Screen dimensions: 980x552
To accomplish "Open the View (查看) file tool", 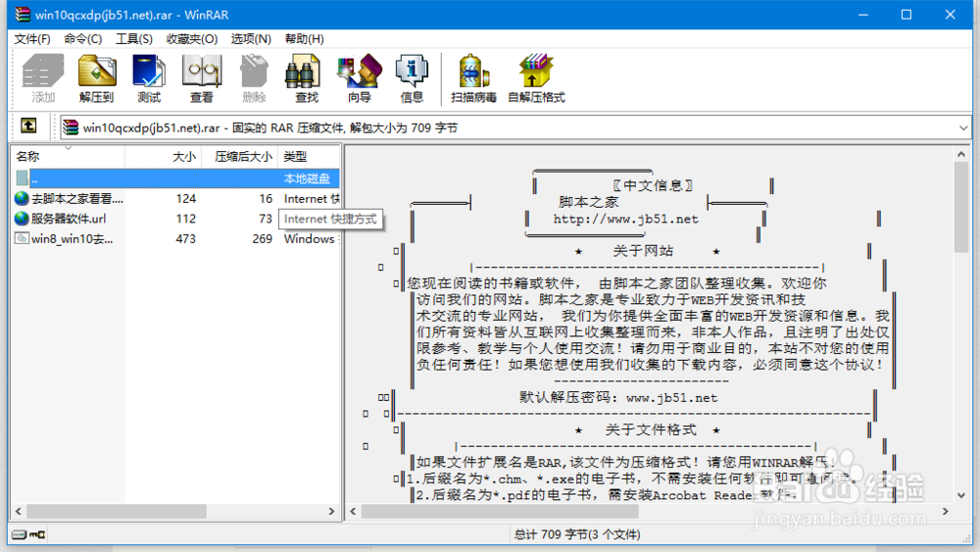I will pos(201,77).
